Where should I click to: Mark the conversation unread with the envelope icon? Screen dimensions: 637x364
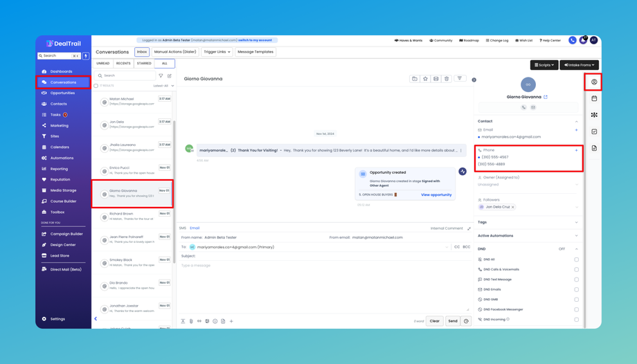click(x=436, y=79)
